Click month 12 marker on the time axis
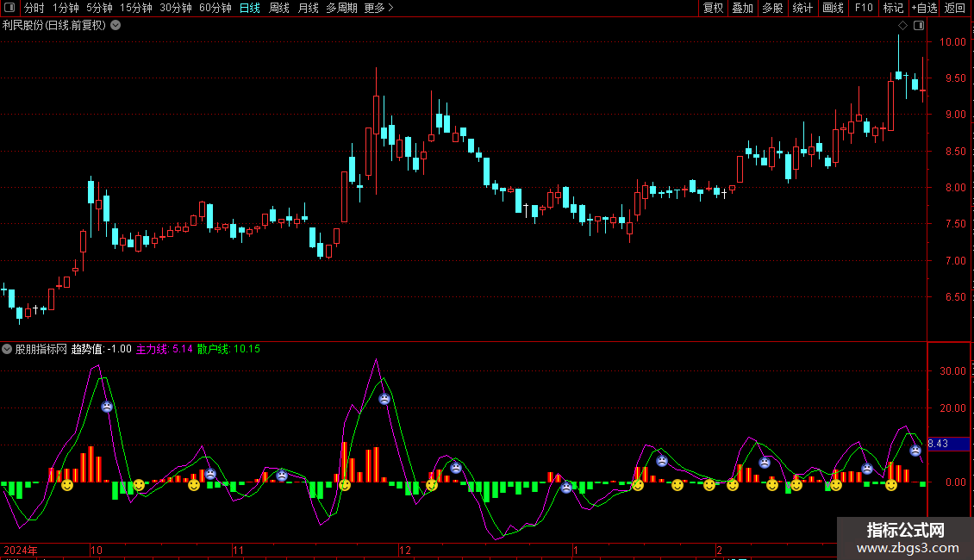The image size is (974, 560). pos(405,550)
